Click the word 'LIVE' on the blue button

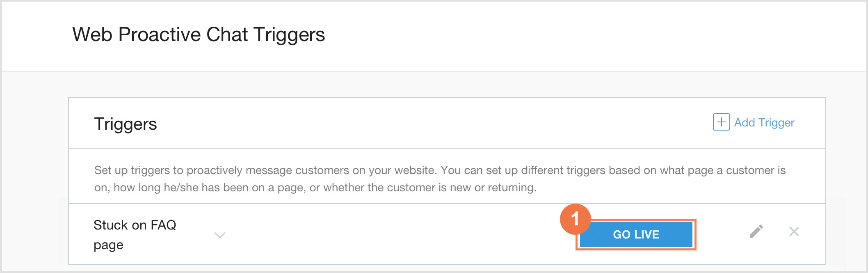(647, 234)
